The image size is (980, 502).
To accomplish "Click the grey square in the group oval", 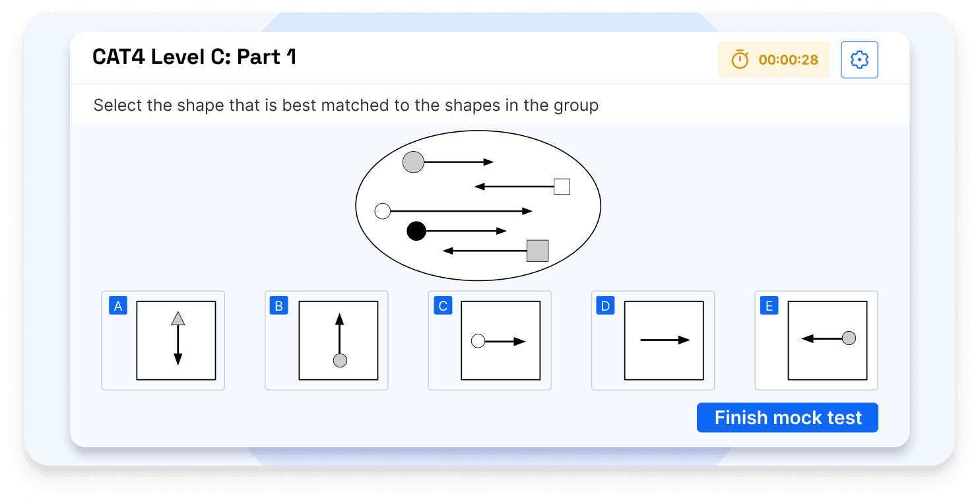I will (537, 251).
